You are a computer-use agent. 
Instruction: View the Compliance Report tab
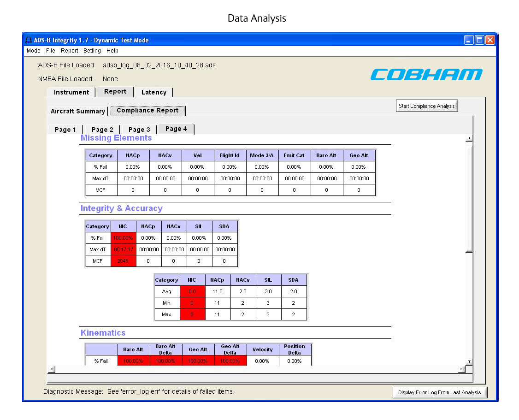click(x=147, y=110)
